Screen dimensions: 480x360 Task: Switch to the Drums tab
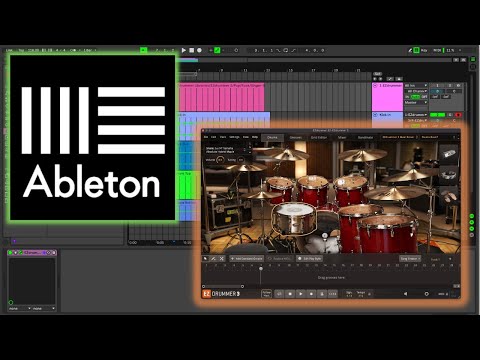(x=272, y=137)
